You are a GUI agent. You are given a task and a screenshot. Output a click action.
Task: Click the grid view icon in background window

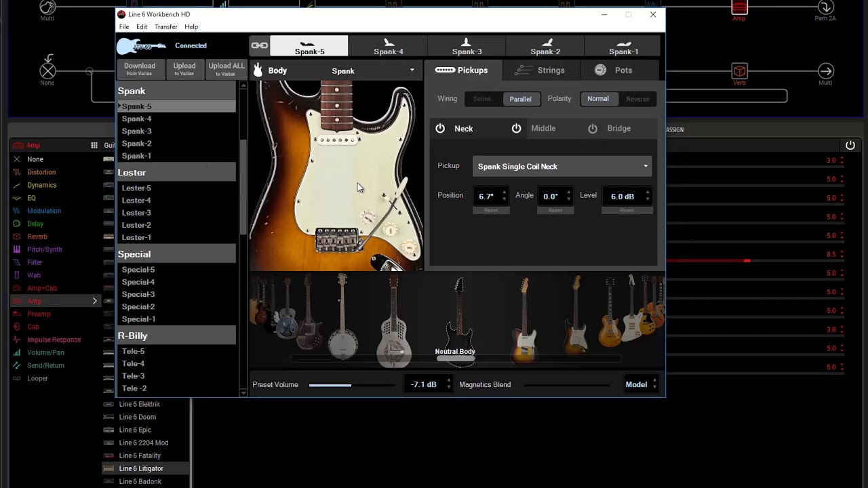coord(94,145)
